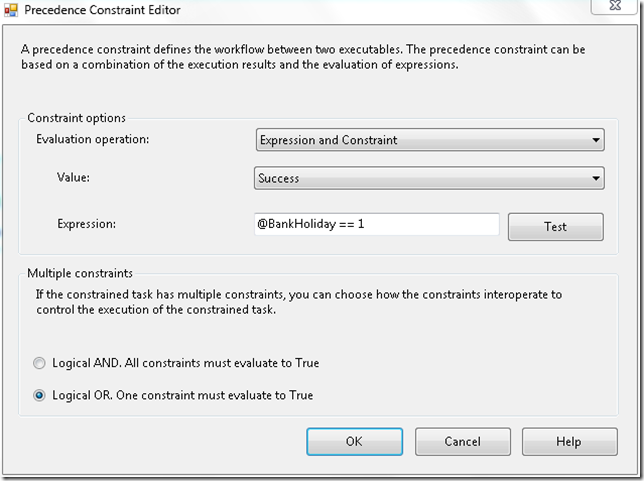Click the "Evaluation operation:" label
The image size is (644, 481).
pos(92,139)
